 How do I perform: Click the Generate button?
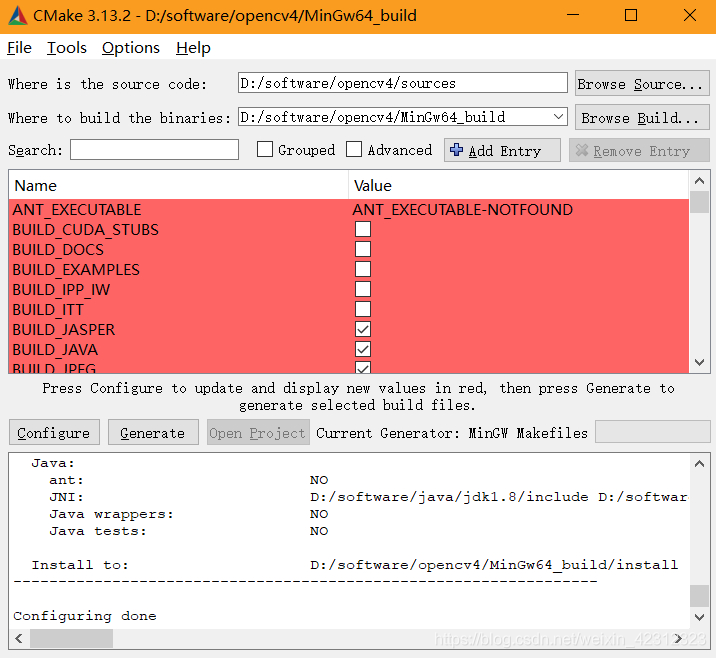(153, 432)
